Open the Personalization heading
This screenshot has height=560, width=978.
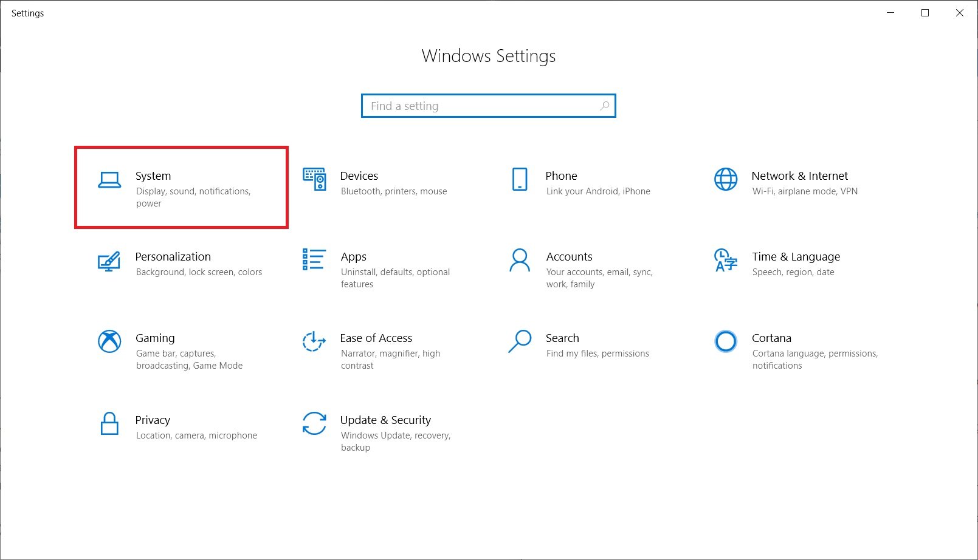[x=173, y=257]
